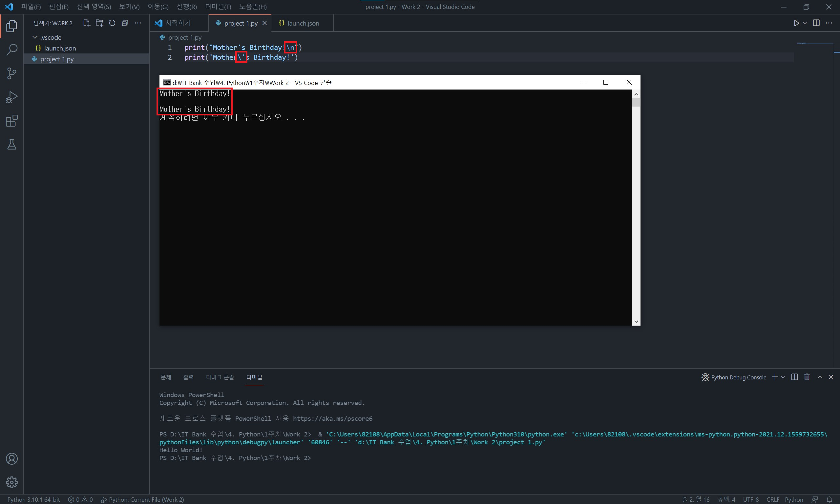840x504 pixels.
Task: Open run button dropdown arrow
Action: [x=805, y=23]
